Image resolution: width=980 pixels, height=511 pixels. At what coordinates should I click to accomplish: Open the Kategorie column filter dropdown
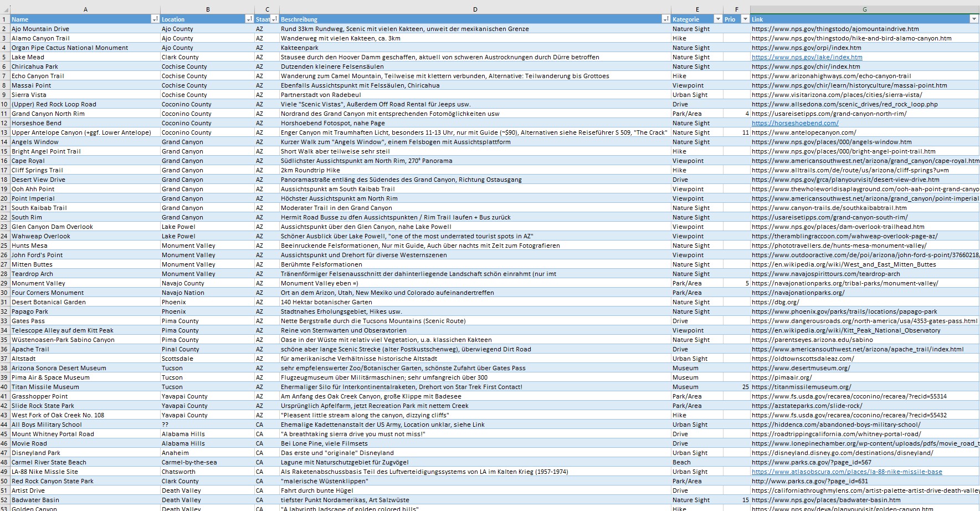pyautogui.click(x=718, y=19)
